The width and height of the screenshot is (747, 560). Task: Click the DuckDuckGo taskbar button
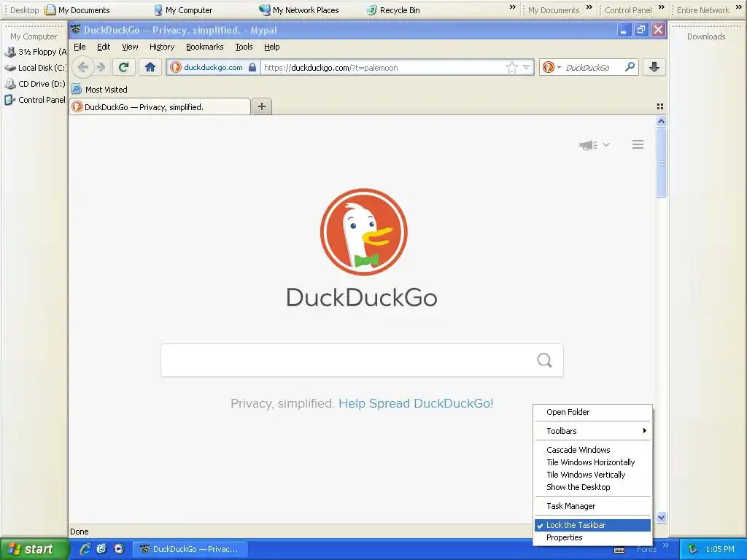(x=190, y=549)
